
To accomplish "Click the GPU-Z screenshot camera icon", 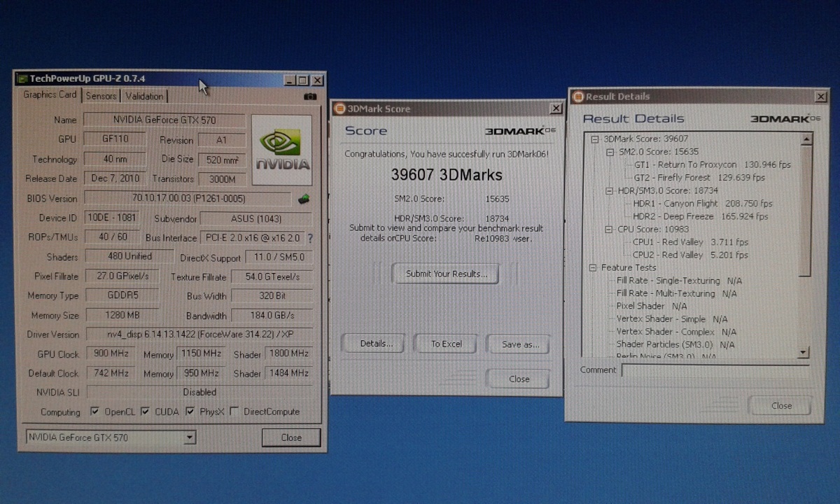I will 311,97.
